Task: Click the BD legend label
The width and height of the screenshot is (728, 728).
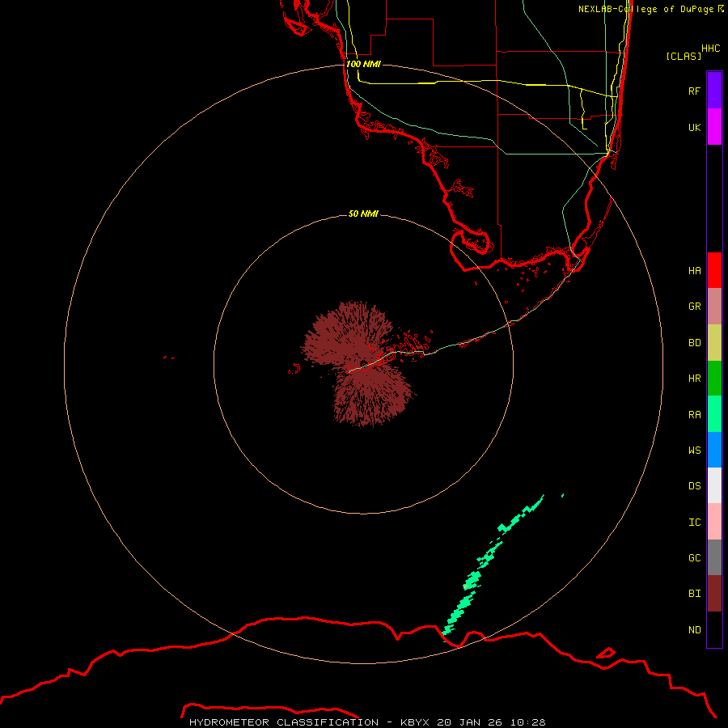Action: tap(694, 343)
